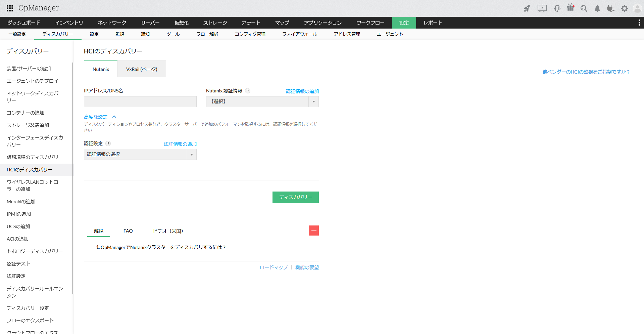Click the gift box icon
The width and height of the screenshot is (644, 334).
coord(571,8)
